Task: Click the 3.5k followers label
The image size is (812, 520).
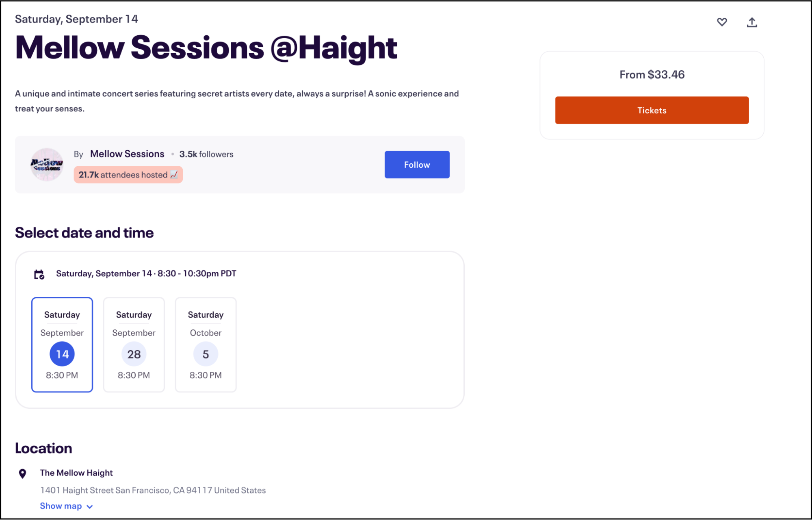Action: click(x=206, y=154)
